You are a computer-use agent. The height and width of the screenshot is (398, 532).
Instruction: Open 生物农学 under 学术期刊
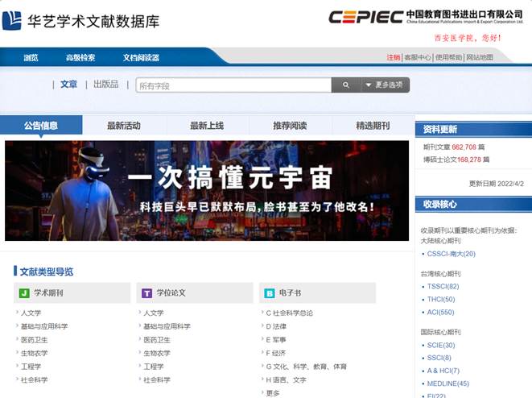click(x=35, y=353)
